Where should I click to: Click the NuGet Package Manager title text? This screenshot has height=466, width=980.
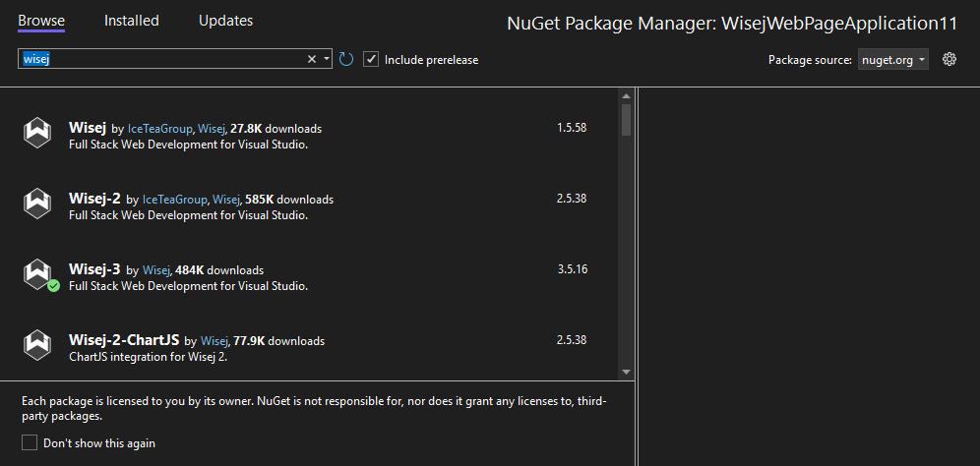732,24
